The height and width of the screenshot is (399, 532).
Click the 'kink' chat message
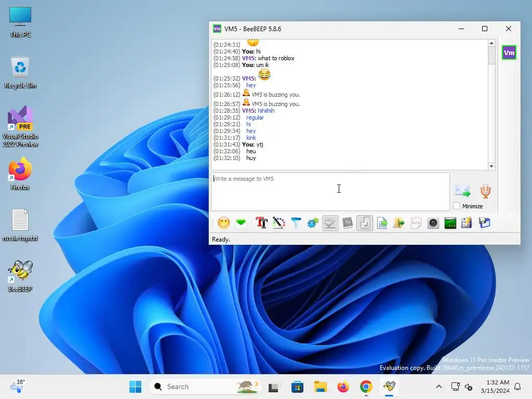point(251,138)
